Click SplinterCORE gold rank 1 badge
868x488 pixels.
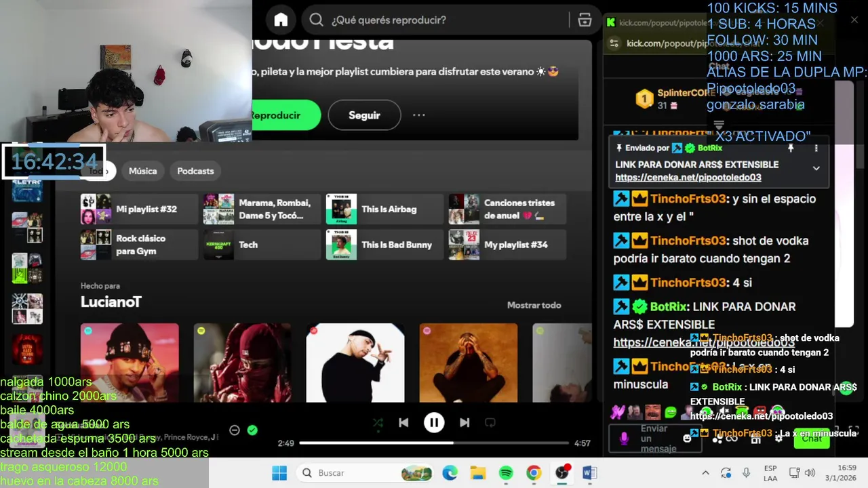click(644, 99)
